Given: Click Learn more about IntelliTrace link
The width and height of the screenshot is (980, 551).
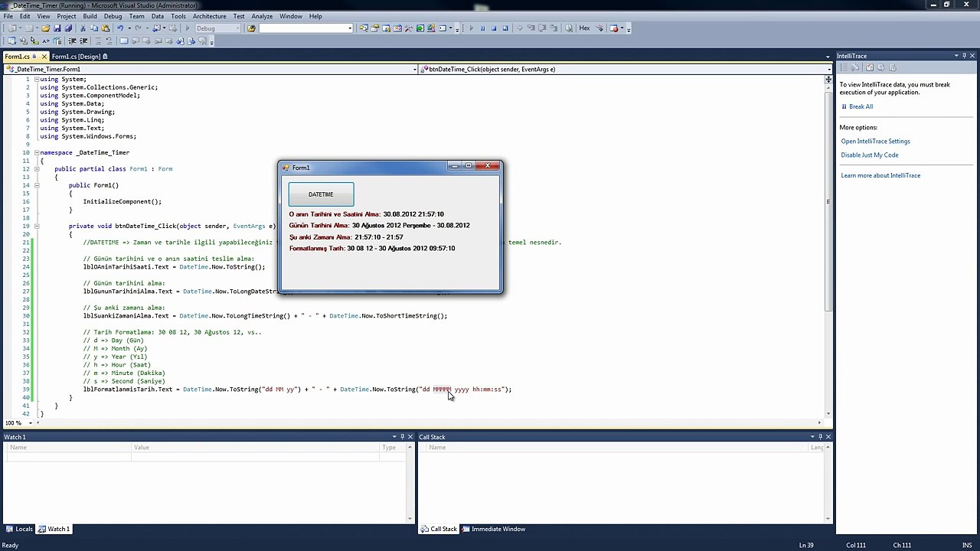Looking at the screenshot, I should tap(880, 175).
